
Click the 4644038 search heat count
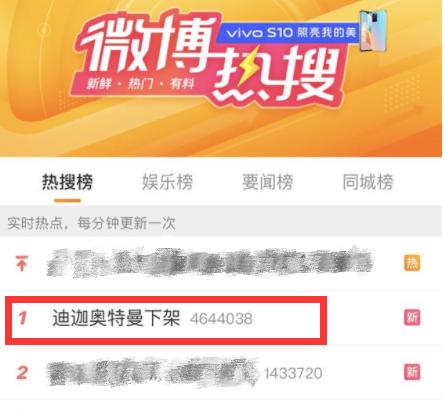[x=221, y=319]
